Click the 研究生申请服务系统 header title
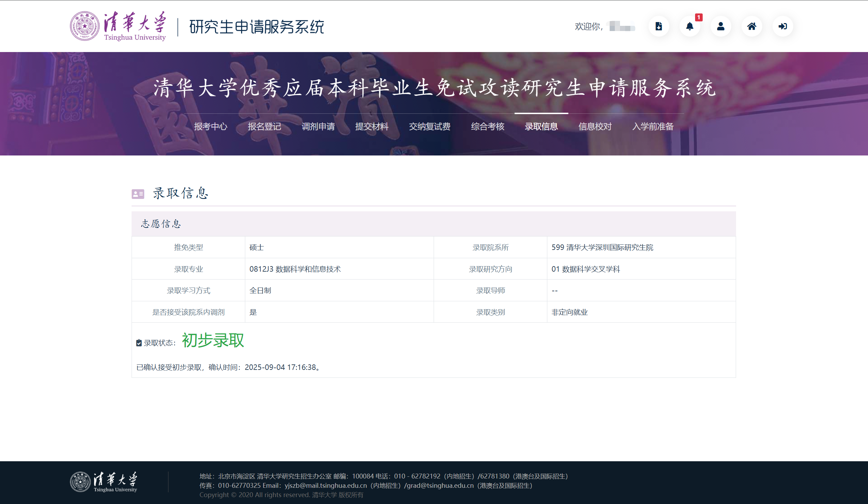 [x=257, y=27]
